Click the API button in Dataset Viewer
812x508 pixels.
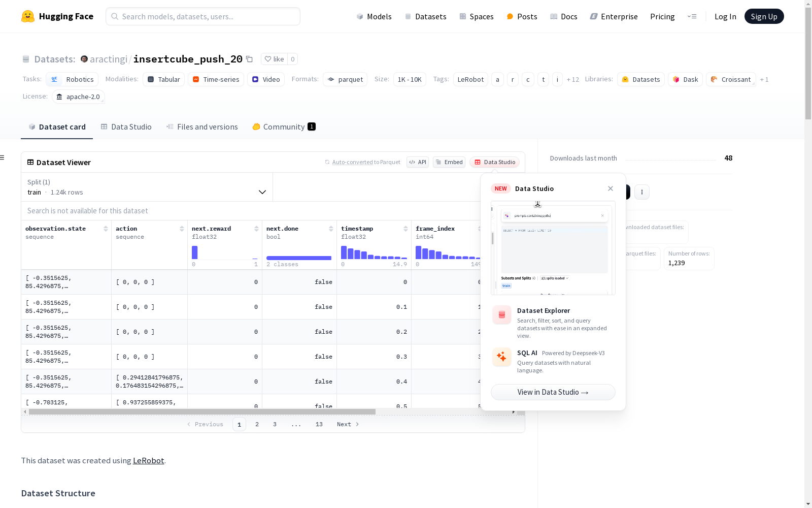pyautogui.click(x=418, y=162)
